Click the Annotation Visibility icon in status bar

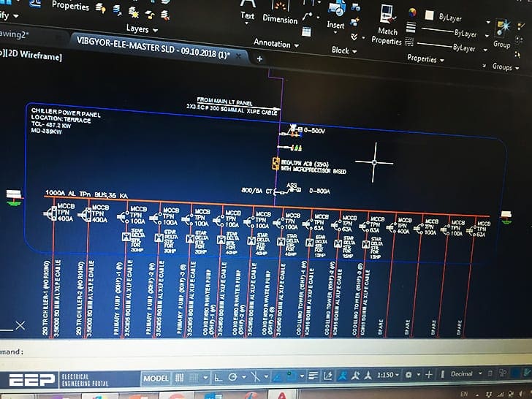coord(343,376)
